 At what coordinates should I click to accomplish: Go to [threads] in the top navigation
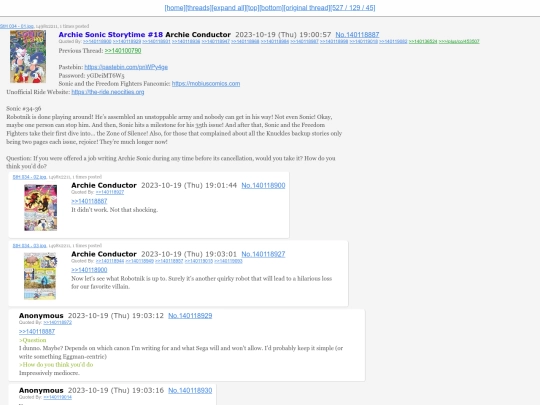click(198, 8)
